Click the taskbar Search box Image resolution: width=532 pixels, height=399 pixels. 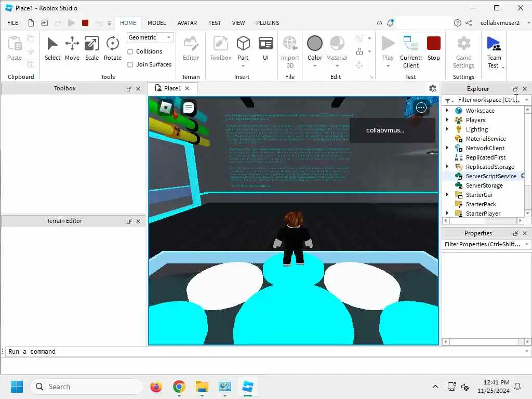(x=87, y=387)
